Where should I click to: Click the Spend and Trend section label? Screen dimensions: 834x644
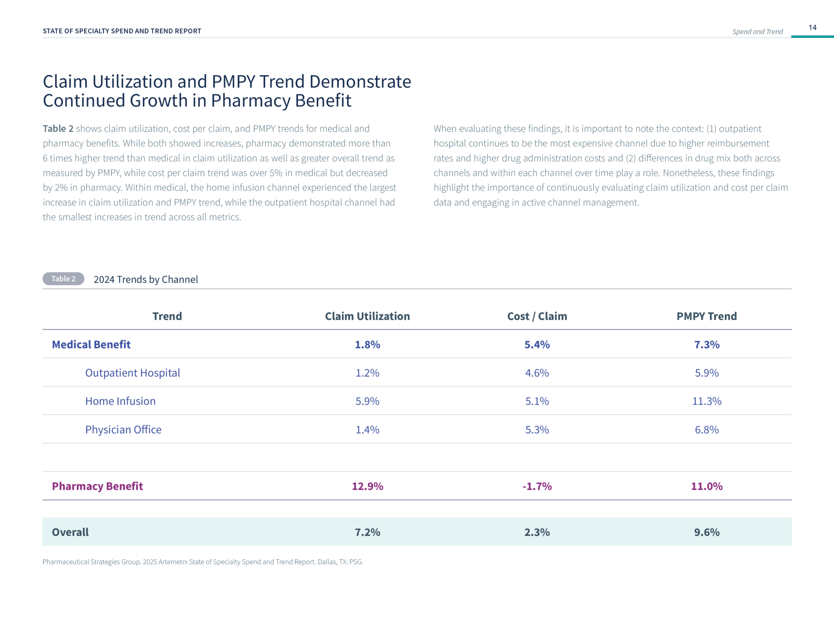(x=758, y=32)
